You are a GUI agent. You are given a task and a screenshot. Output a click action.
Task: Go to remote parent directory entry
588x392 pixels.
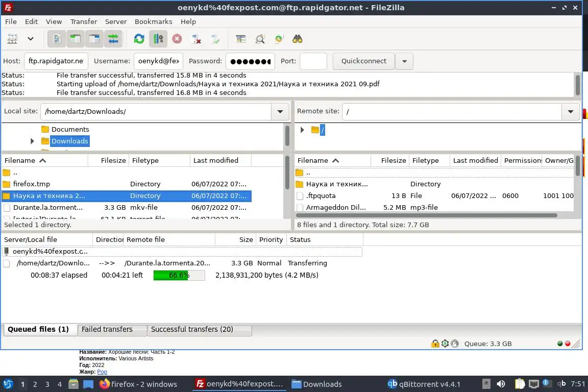click(x=434, y=173)
